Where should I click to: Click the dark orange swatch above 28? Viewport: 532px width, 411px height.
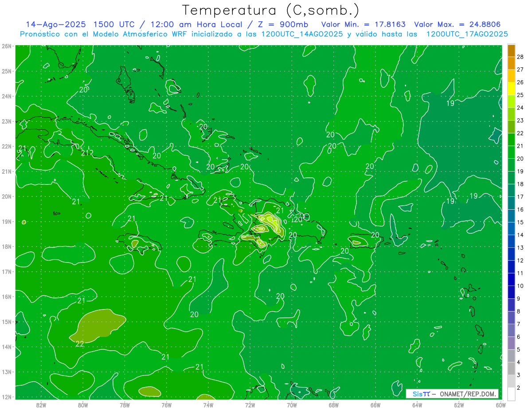click(x=511, y=51)
